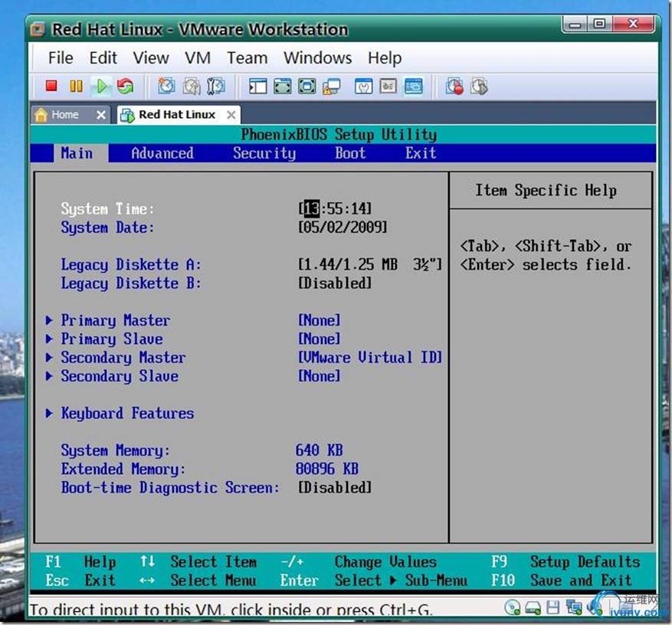Image resolution: width=672 pixels, height=625 pixels.
Task: Open the VM menu
Action: [x=198, y=58]
